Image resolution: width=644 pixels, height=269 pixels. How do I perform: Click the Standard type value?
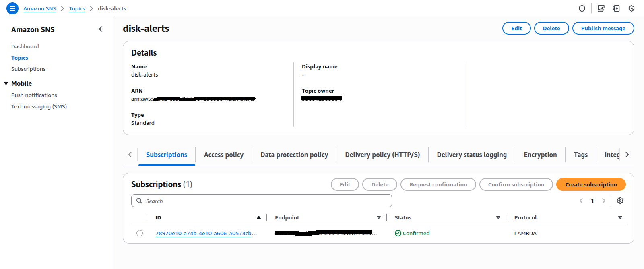143,123
